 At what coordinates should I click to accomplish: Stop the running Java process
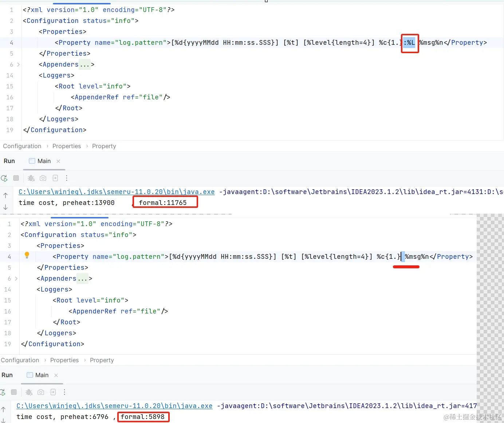[x=16, y=178]
